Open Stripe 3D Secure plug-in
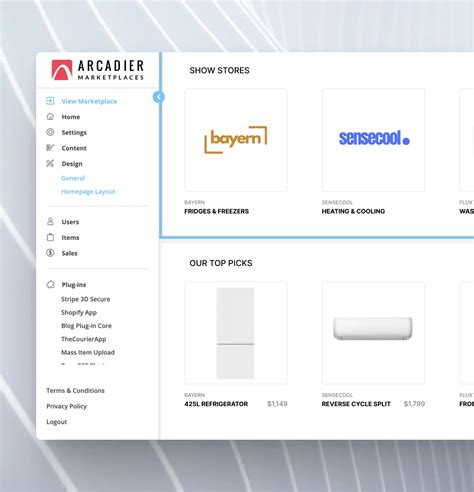This screenshot has width=474, height=492. pos(86,299)
